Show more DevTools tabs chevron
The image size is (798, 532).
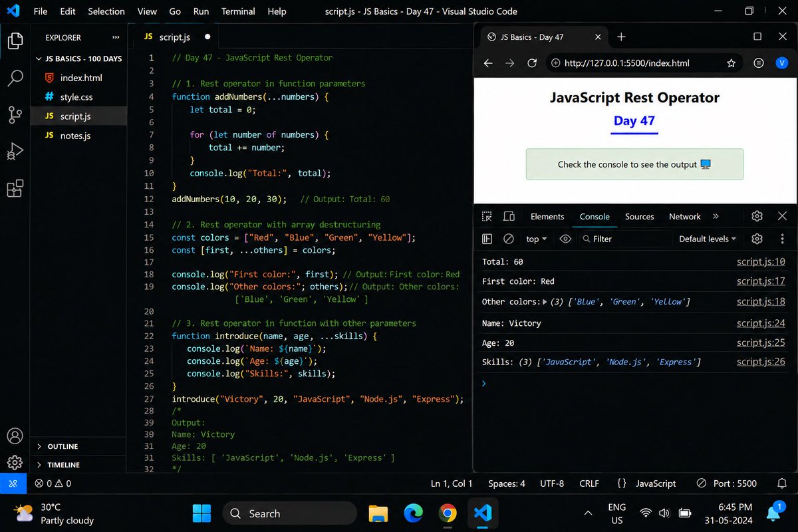pyautogui.click(x=716, y=216)
